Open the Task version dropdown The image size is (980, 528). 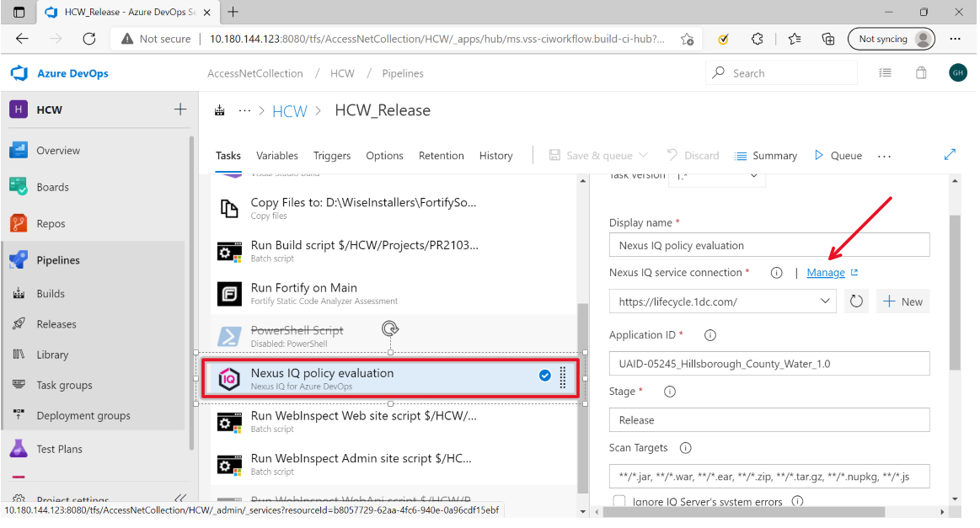coord(717,177)
